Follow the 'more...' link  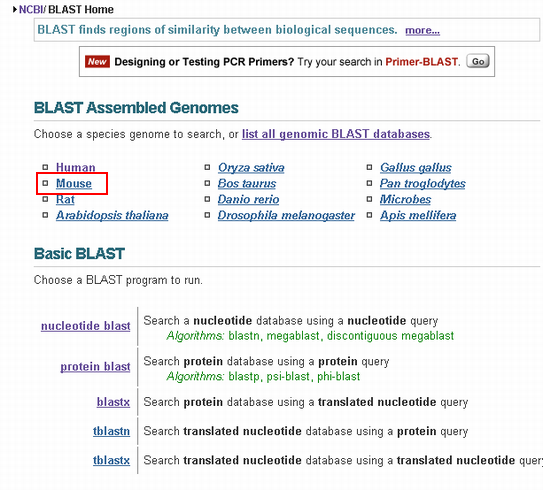(x=422, y=30)
